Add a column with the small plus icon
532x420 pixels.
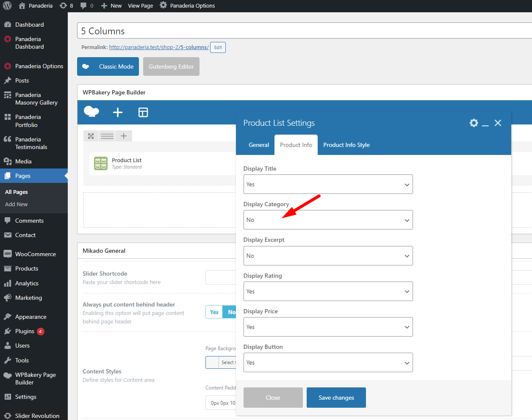(124, 136)
